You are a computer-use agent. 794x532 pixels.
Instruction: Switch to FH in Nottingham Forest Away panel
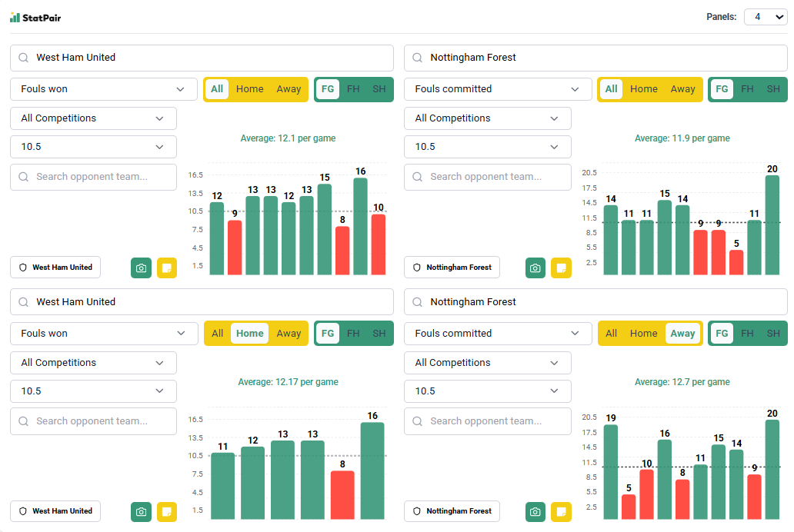click(x=747, y=334)
